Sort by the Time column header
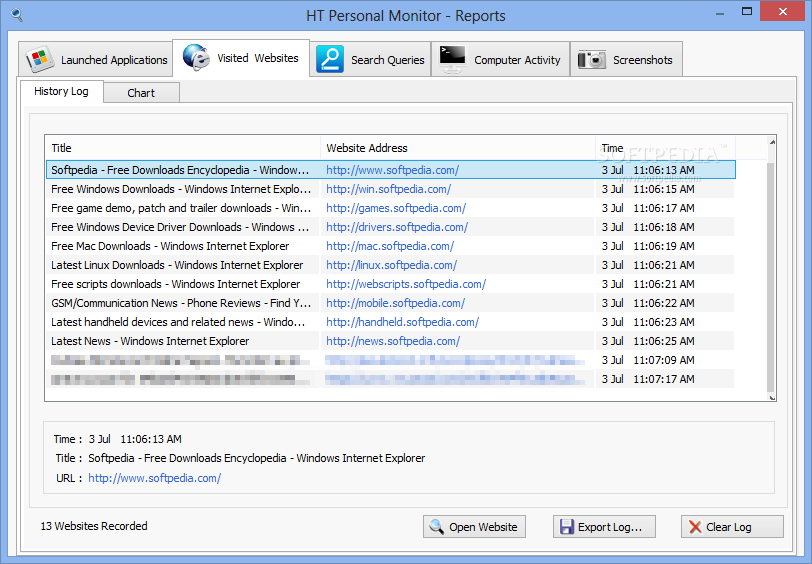The height and width of the screenshot is (564, 812). coord(665,148)
